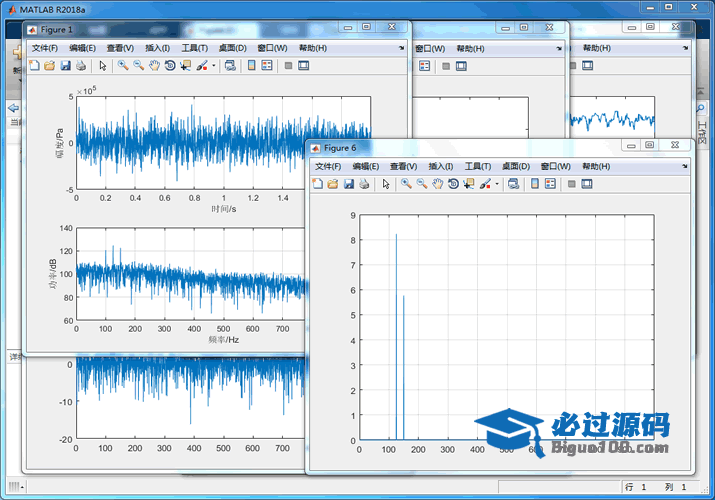The image size is (715, 500).
Task: Open 工具(T) menu in Figure 6
Action: (x=478, y=166)
